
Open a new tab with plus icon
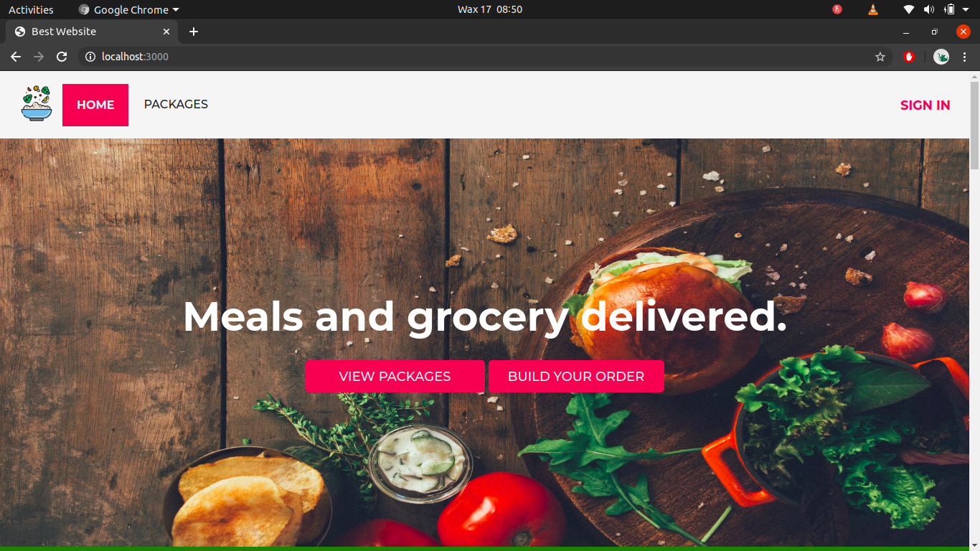click(194, 32)
